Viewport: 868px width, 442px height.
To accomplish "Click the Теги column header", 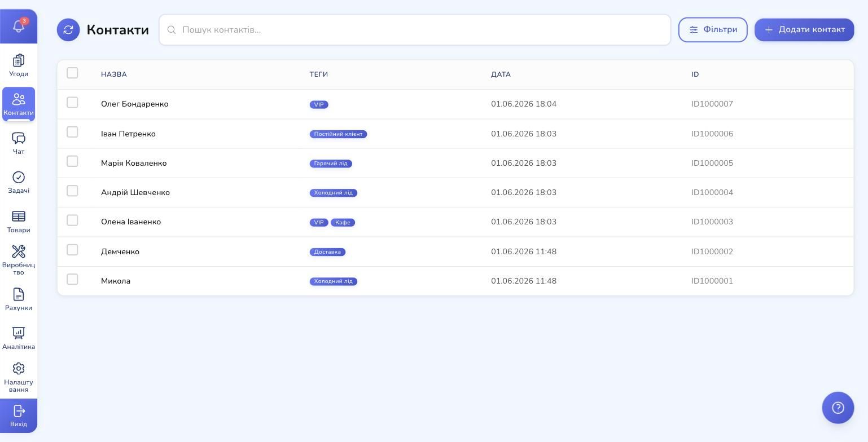I will click(x=319, y=74).
